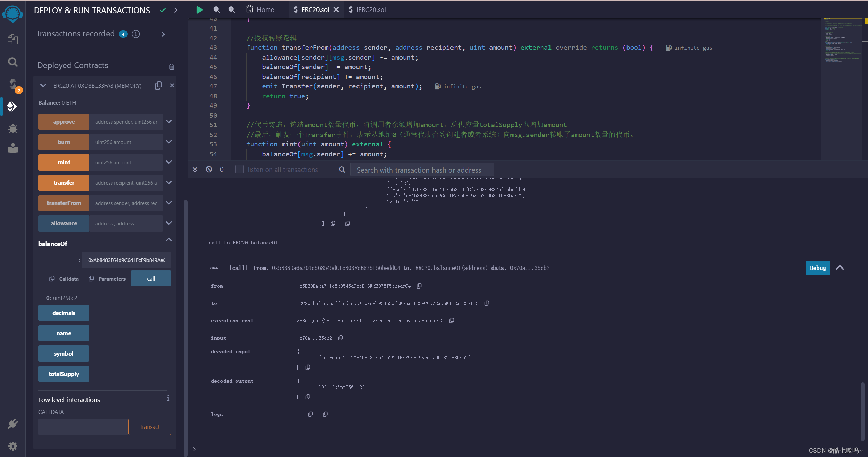
Task: Open the Remix home logo icon
Action: [x=13, y=14]
